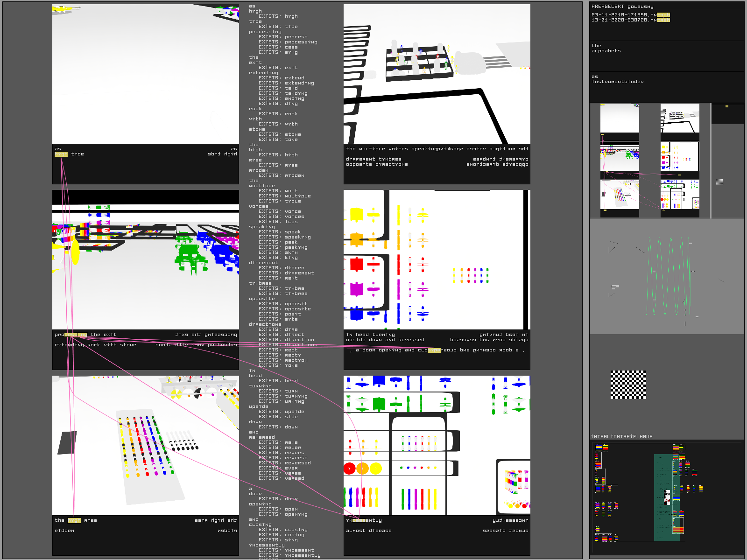The height and width of the screenshot is (560, 747).
Task: Click the highlighted part of 'incessantly' caption
Action: click(x=359, y=520)
